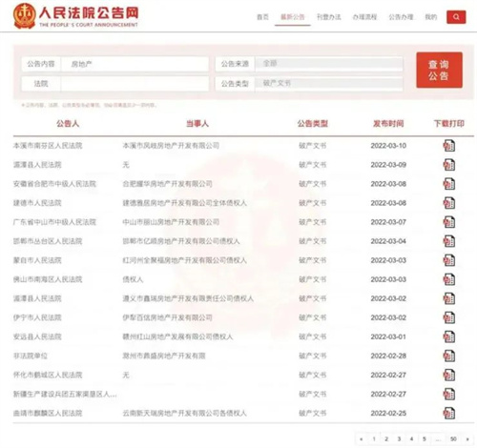Download the 2022-02-25 announcement file

449,413
